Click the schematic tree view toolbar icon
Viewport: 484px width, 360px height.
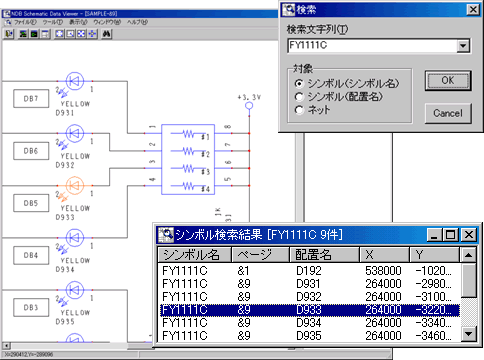click(23, 34)
